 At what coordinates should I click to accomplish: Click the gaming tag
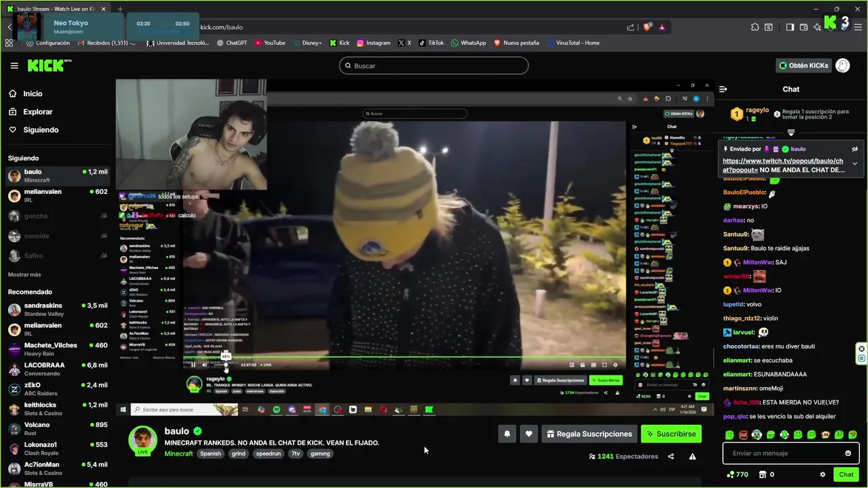coord(320,453)
